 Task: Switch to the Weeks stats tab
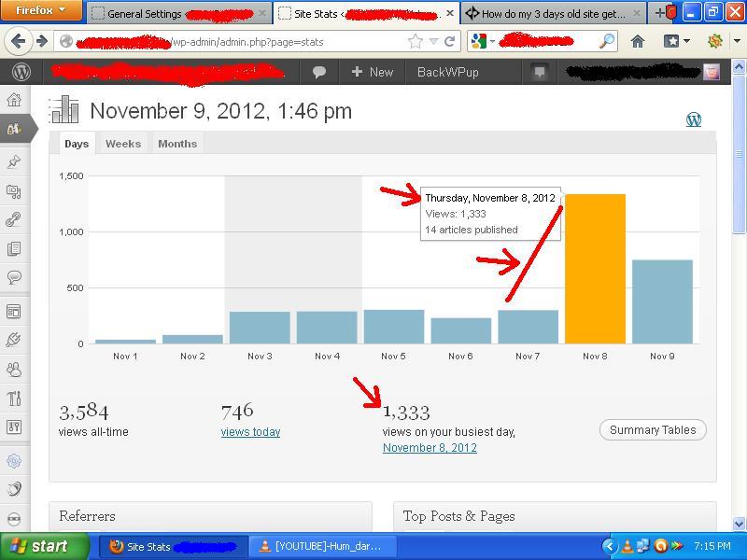[x=123, y=144]
